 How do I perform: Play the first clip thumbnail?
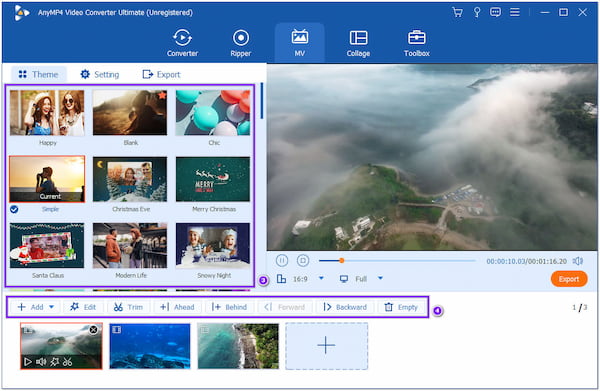pos(28,361)
